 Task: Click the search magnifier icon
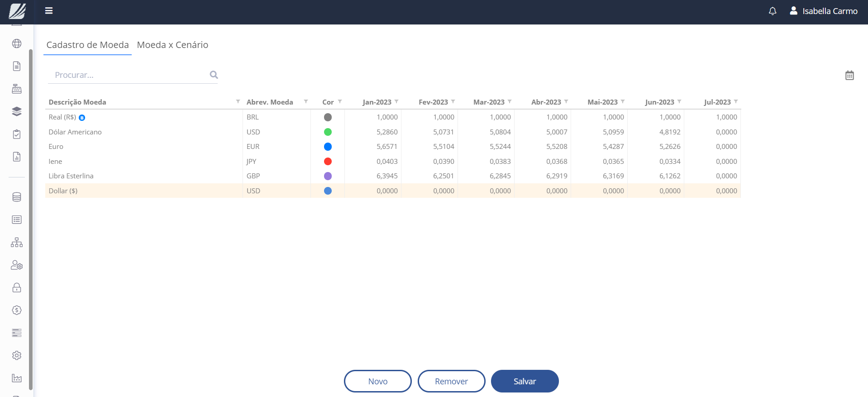click(214, 75)
